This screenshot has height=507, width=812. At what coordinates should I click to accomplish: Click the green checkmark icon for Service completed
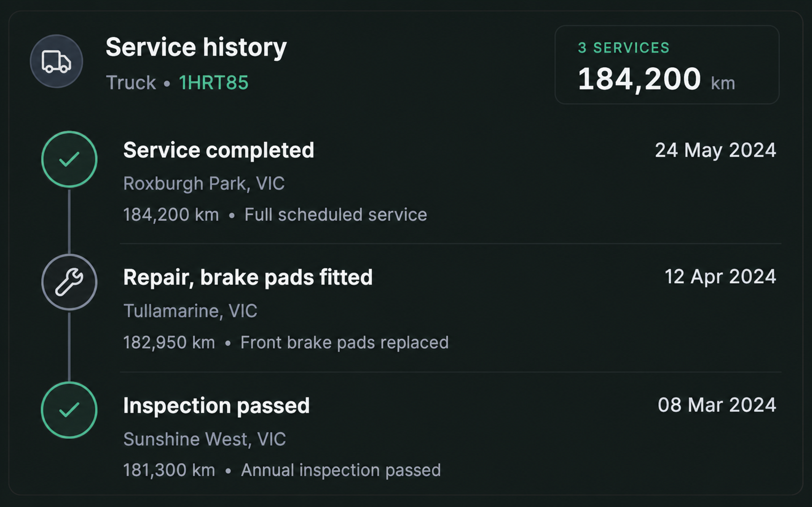69,159
